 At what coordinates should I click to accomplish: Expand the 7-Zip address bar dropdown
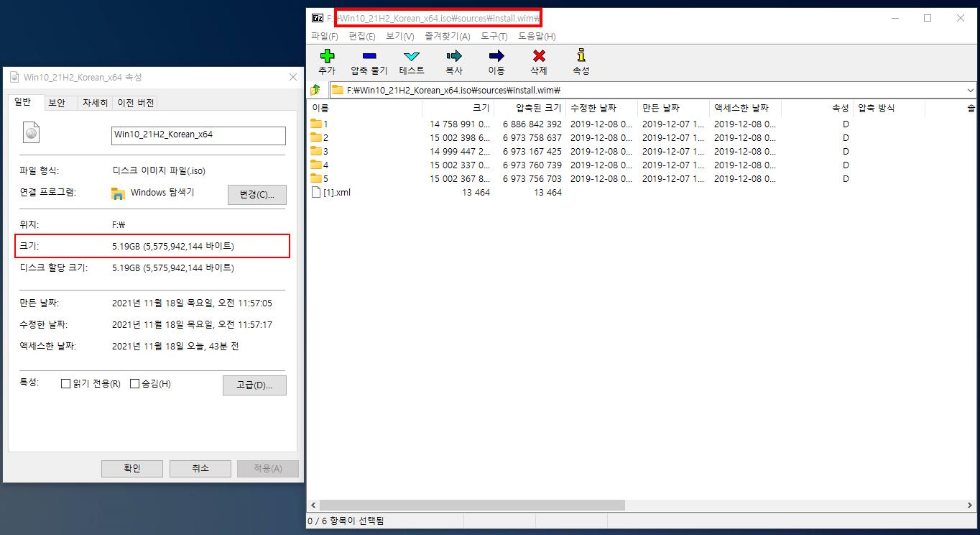pyautogui.click(x=970, y=91)
